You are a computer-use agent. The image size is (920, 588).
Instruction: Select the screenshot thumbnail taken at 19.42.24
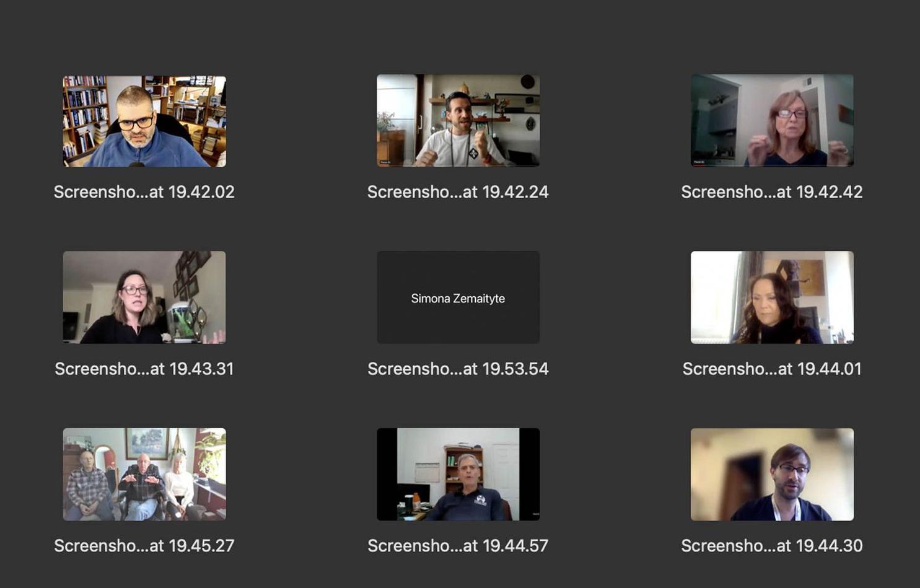click(458, 120)
